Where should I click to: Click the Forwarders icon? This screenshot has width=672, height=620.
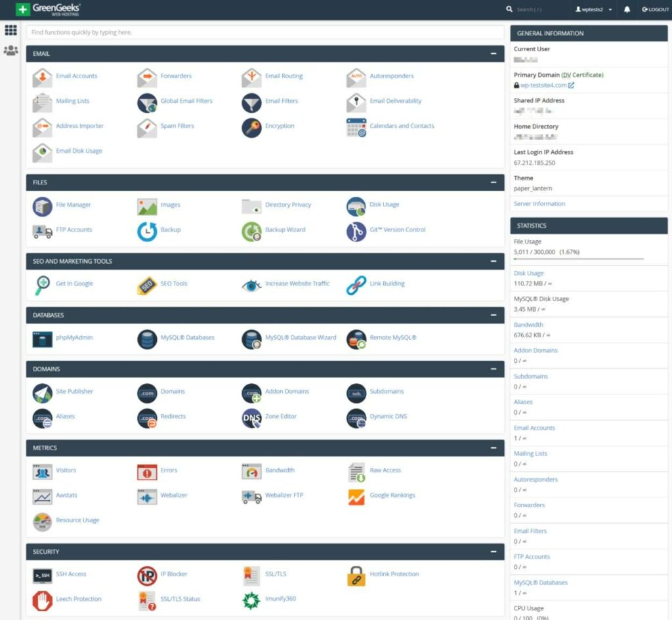click(x=146, y=77)
